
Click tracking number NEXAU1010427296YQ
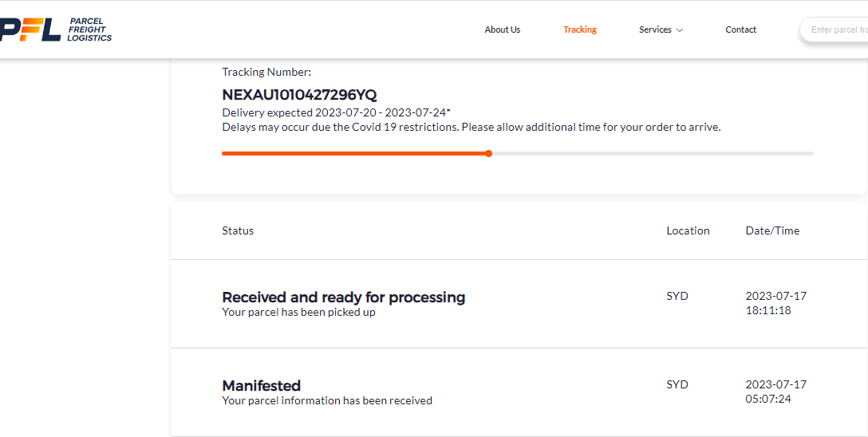(299, 94)
